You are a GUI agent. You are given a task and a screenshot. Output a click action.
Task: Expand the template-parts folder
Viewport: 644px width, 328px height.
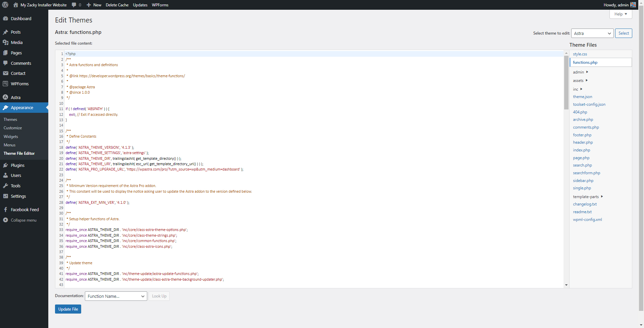pyautogui.click(x=588, y=196)
